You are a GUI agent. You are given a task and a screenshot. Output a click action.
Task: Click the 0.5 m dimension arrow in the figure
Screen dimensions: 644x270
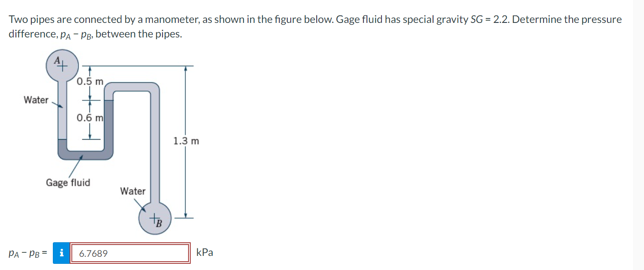coord(90,81)
